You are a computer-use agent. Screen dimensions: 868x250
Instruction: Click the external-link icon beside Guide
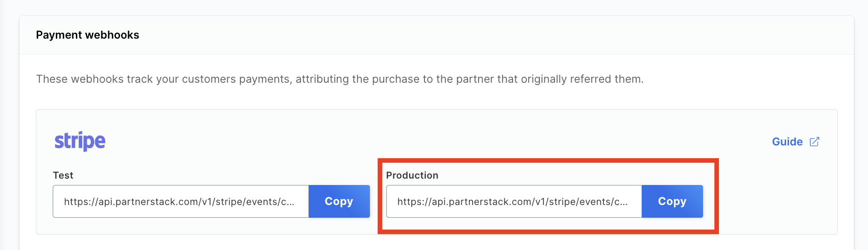tap(814, 142)
